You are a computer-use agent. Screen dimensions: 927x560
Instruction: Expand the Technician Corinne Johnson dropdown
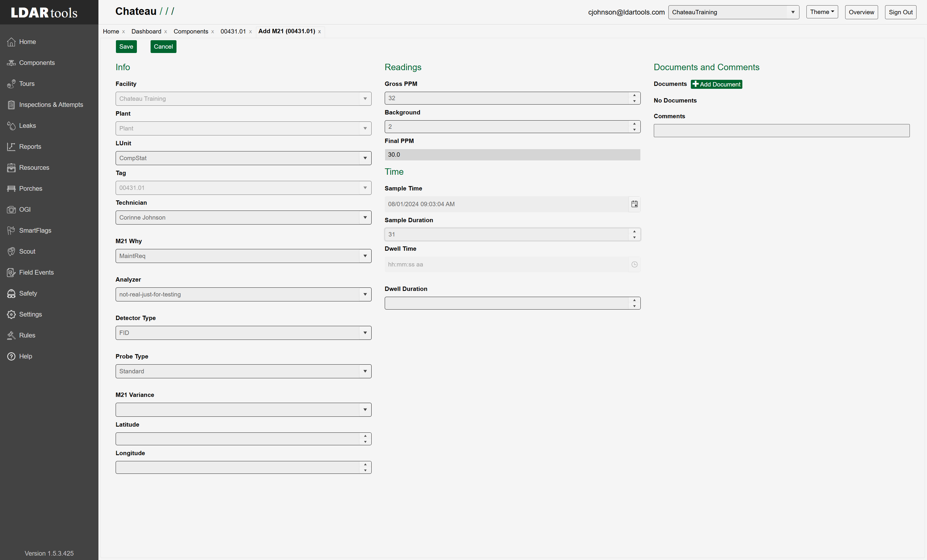tap(365, 218)
